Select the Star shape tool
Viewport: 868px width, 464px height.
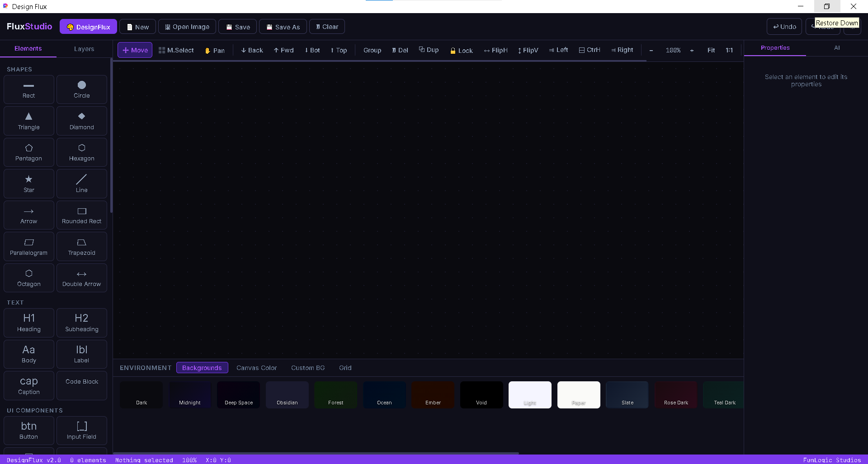pos(28,183)
